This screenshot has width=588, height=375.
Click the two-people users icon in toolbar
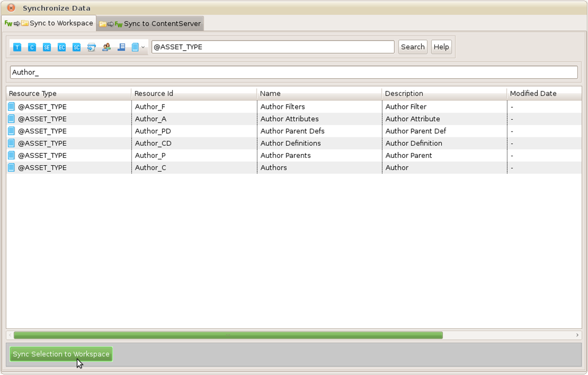tap(107, 48)
